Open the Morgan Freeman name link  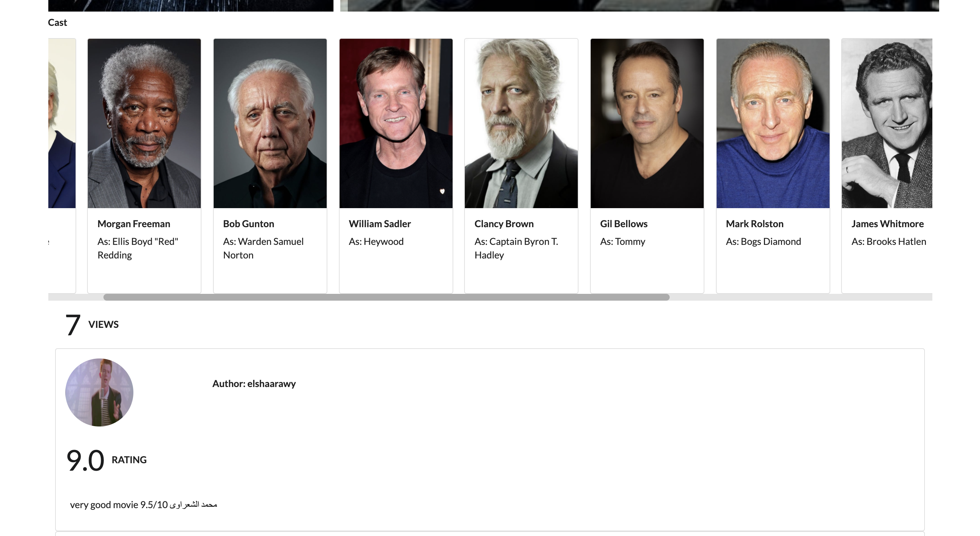(x=134, y=224)
